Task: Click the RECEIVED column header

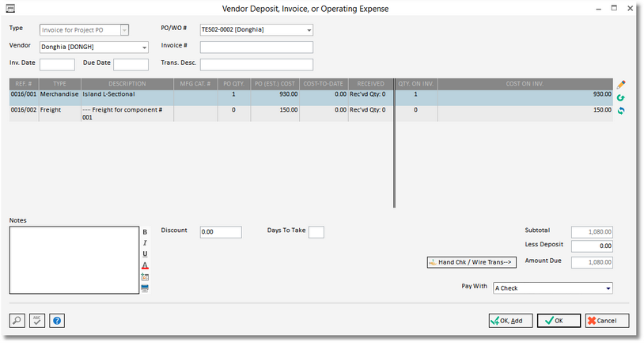Action: 370,84
